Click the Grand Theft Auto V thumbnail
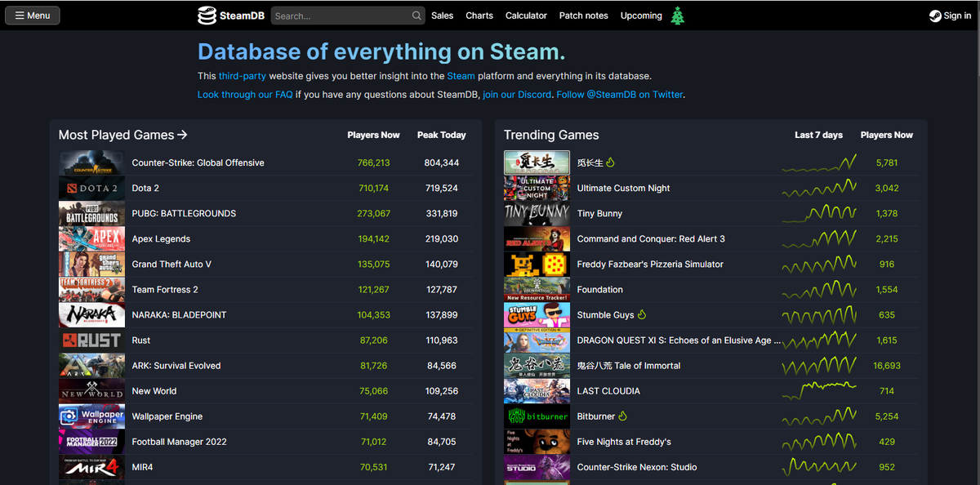The height and width of the screenshot is (485, 980). pos(91,264)
